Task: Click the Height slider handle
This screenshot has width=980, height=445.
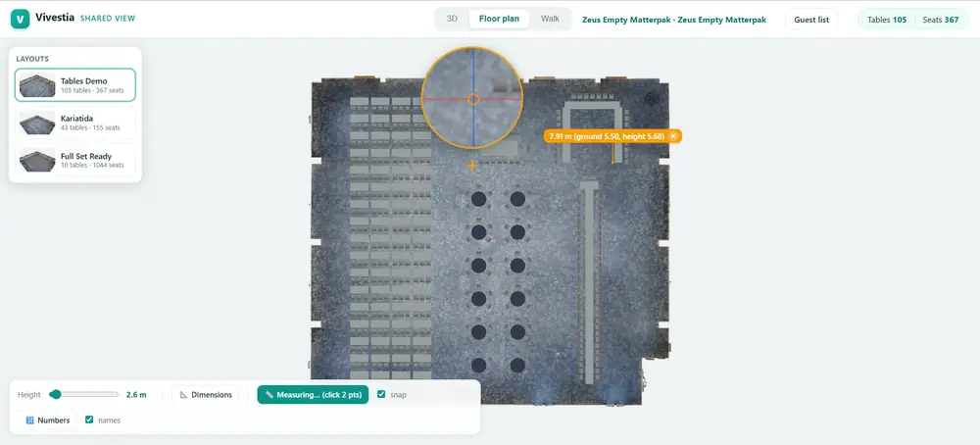Action: (x=56, y=394)
